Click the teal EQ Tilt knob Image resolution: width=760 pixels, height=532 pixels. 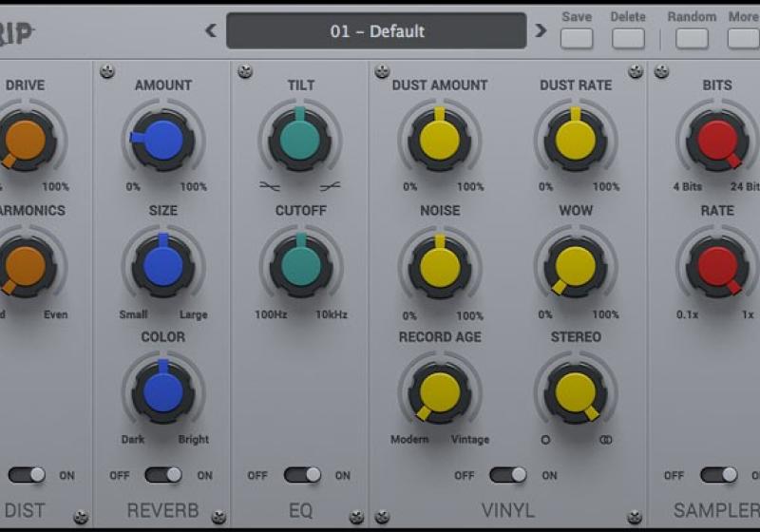pyautogui.click(x=300, y=140)
